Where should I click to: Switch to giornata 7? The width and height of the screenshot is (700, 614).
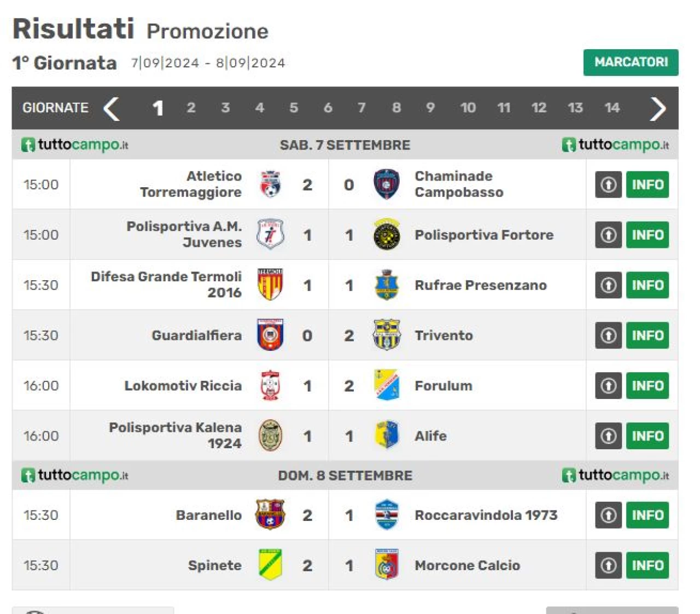coord(361,108)
